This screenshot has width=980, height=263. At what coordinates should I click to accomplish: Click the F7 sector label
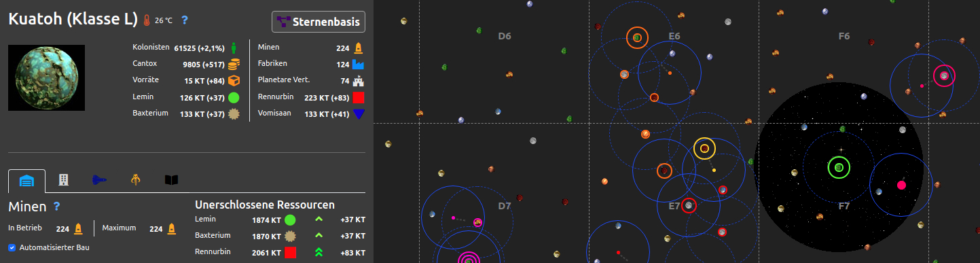(844, 206)
